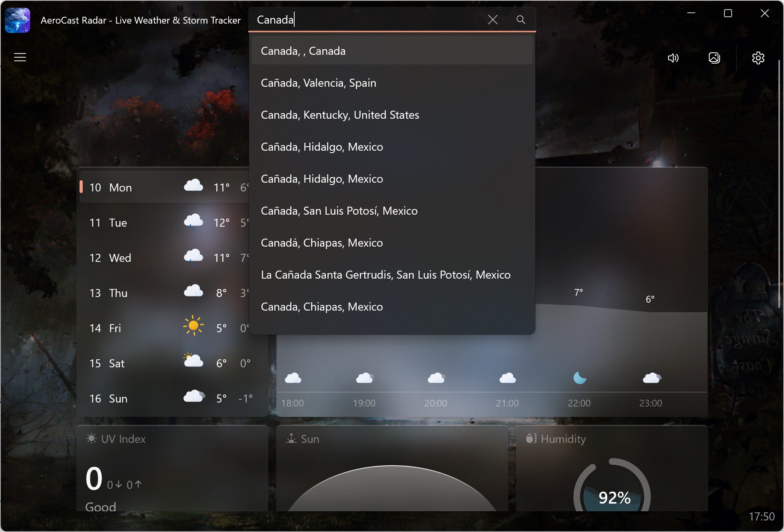Image resolution: width=784 pixels, height=532 pixels.
Task: Open the background image picker icon
Action: click(714, 58)
